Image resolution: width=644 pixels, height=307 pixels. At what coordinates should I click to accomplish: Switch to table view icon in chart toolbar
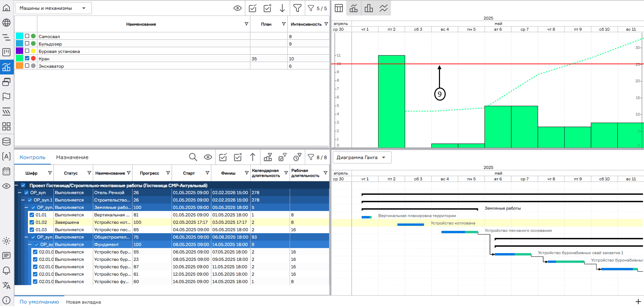[339, 8]
